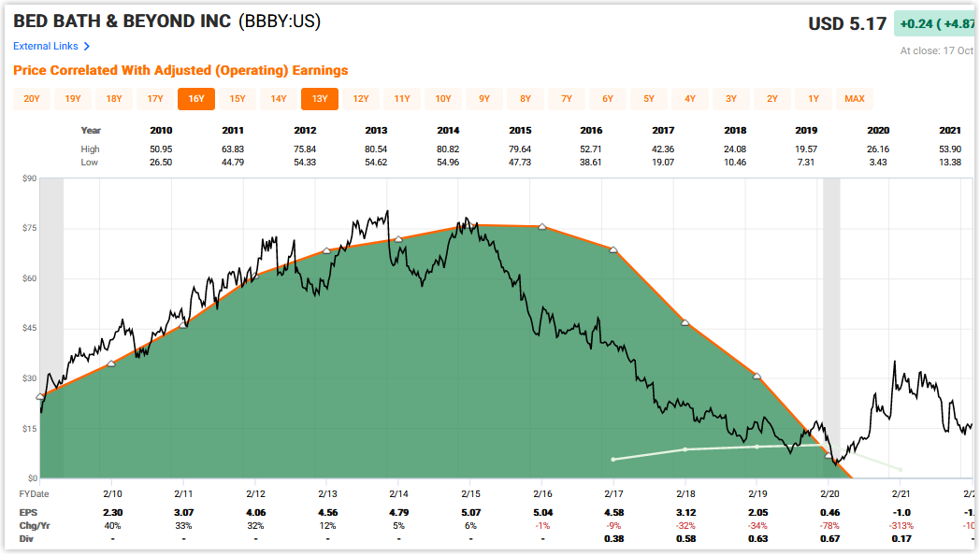
Task: Click the 40% change value
Action: (x=112, y=526)
